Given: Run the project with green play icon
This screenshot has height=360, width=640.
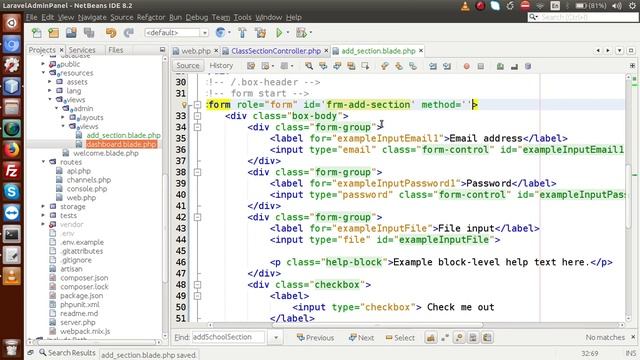Looking at the screenshot, I should click(x=279, y=33).
